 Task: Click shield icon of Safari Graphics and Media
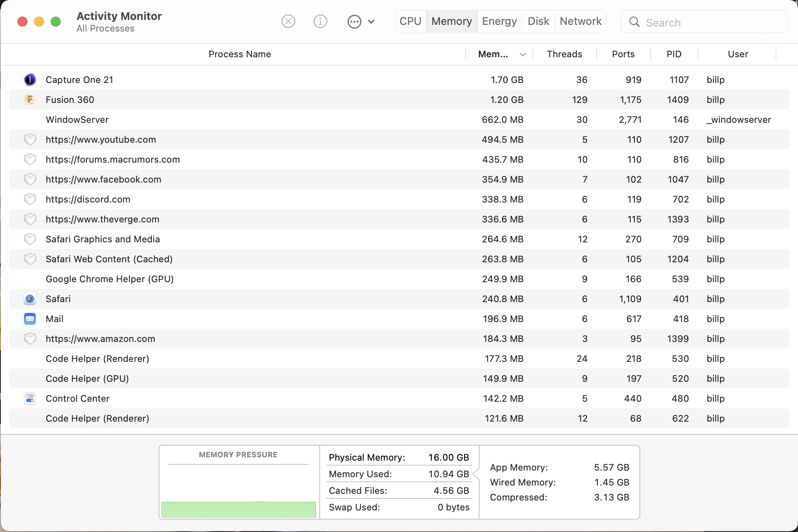pos(30,239)
